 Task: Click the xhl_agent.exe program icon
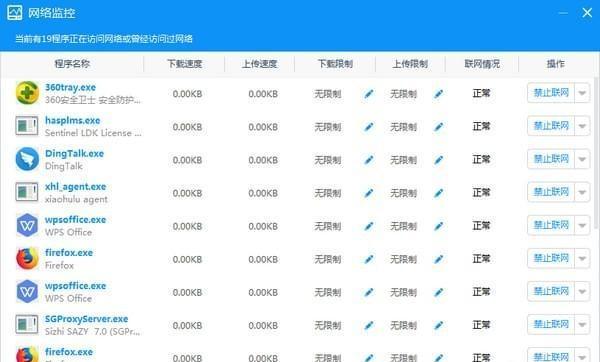point(27,192)
